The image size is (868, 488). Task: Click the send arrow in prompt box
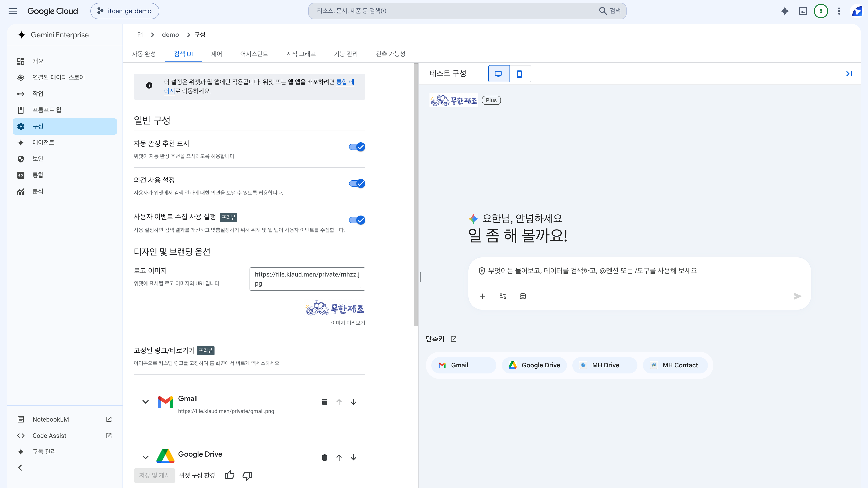[797, 296]
